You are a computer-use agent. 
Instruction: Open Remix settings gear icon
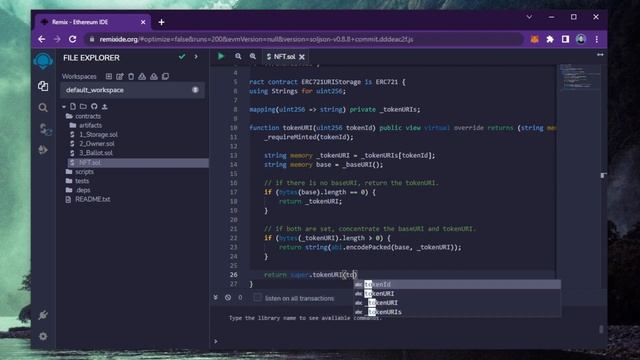click(x=43, y=336)
